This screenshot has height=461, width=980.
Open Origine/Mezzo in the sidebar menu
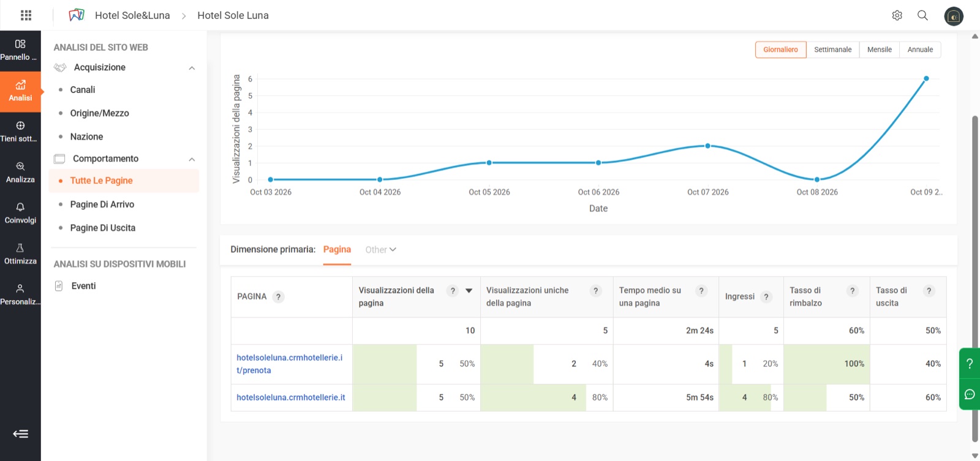[x=99, y=113]
